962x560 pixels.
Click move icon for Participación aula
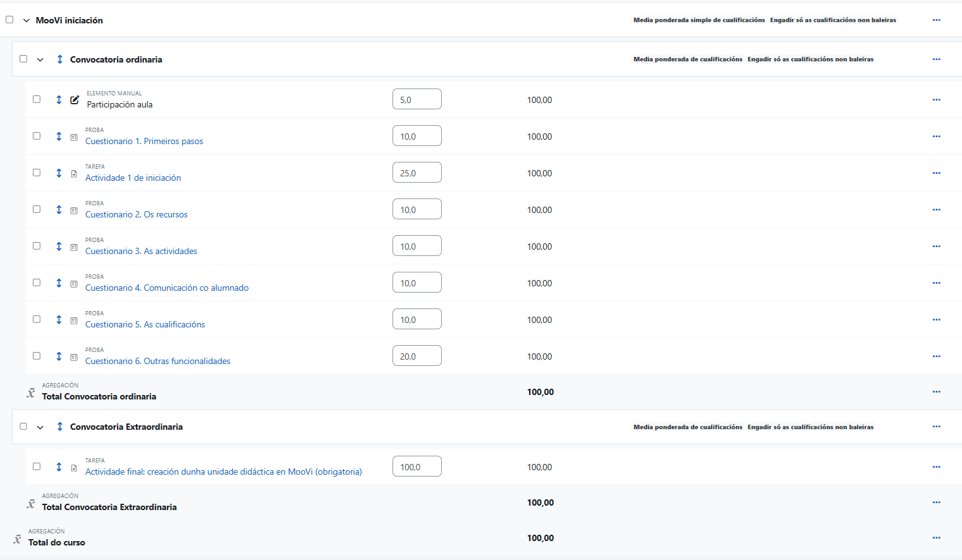pyautogui.click(x=59, y=100)
